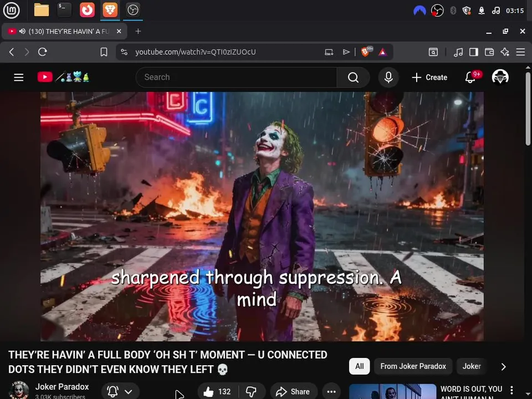Show next filter chips with arrow
Viewport: 532px width, 399px height.
coord(504,366)
